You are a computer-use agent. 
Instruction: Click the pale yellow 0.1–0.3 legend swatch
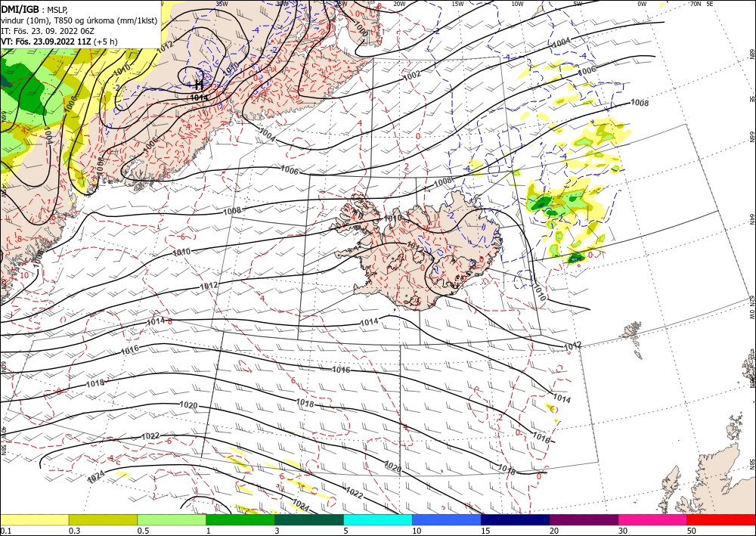point(34,520)
